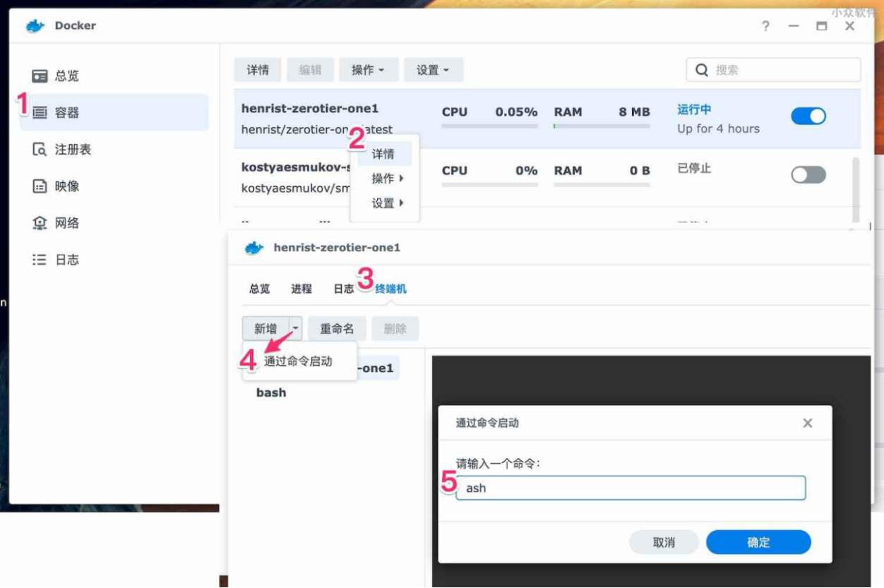Image resolution: width=884 pixels, height=588 pixels.
Task: Switch to the 总览 tab in detail window
Action: (x=259, y=289)
